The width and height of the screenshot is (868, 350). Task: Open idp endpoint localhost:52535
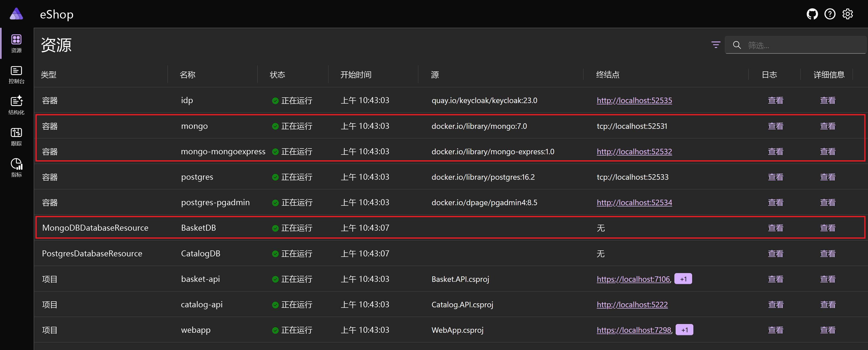click(x=634, y=101)
